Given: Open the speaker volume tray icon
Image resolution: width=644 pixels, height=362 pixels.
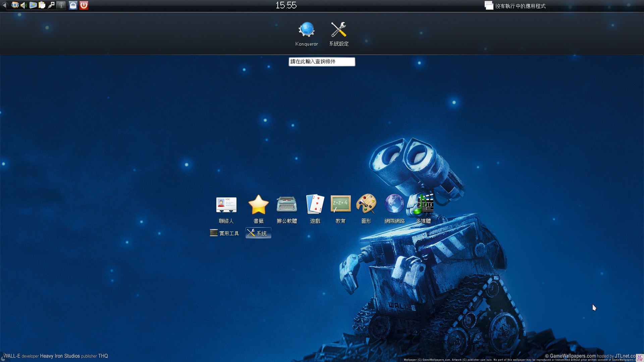Looking at the screenshot, I should click(24, 5).
